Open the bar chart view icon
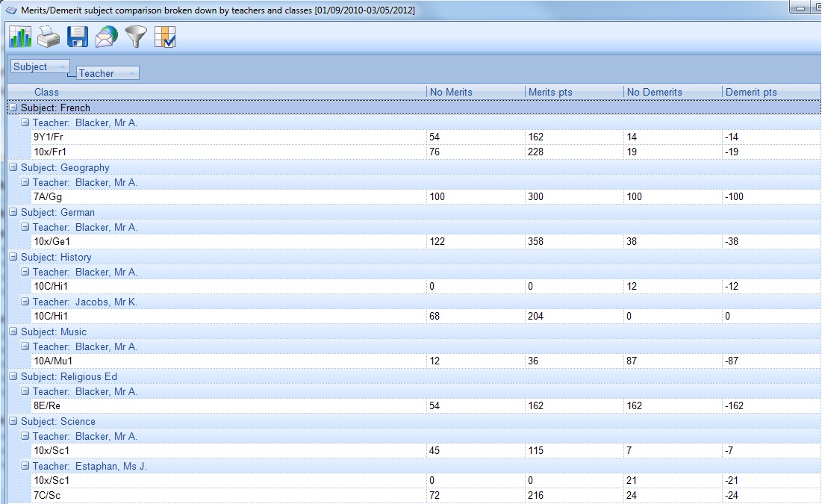This screenshot has height=504, width=822. point(20,37)
